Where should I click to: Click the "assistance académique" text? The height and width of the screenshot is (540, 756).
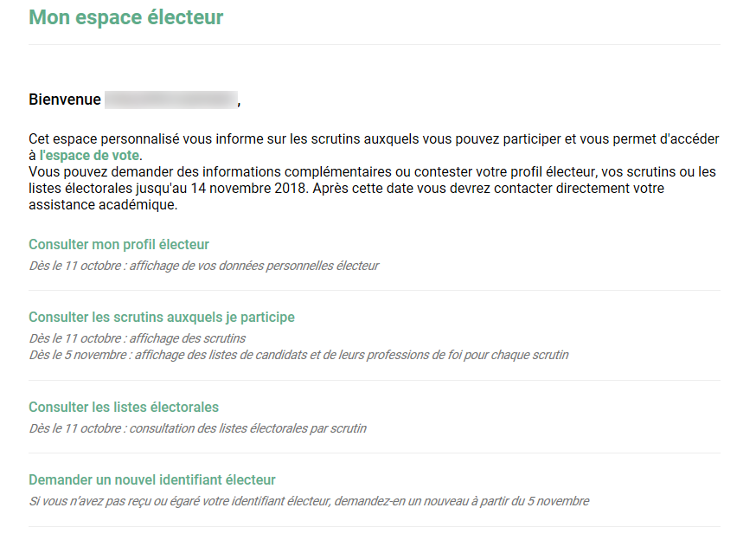[102, 204]
